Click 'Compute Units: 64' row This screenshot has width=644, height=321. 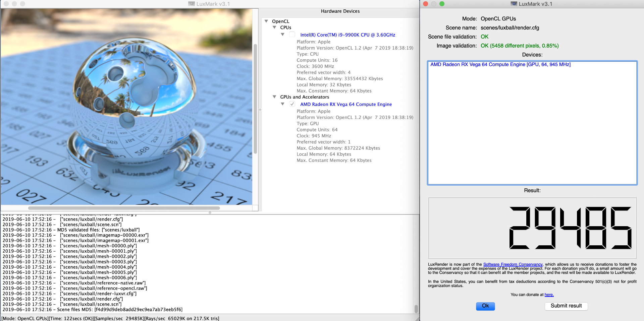[317, 130]
